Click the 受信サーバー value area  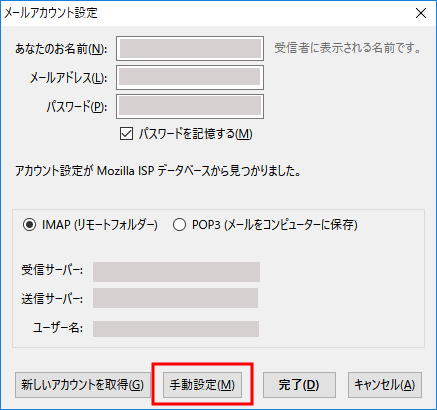(x=176, y=272)
